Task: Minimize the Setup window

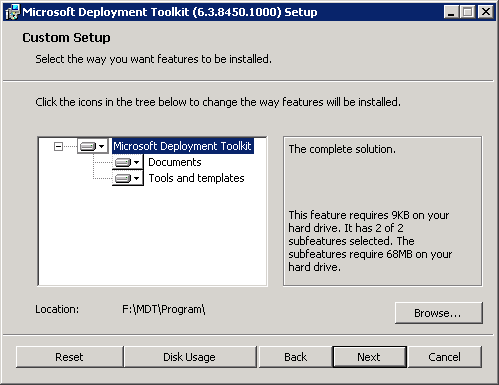Action: click(x=451, y=12)
